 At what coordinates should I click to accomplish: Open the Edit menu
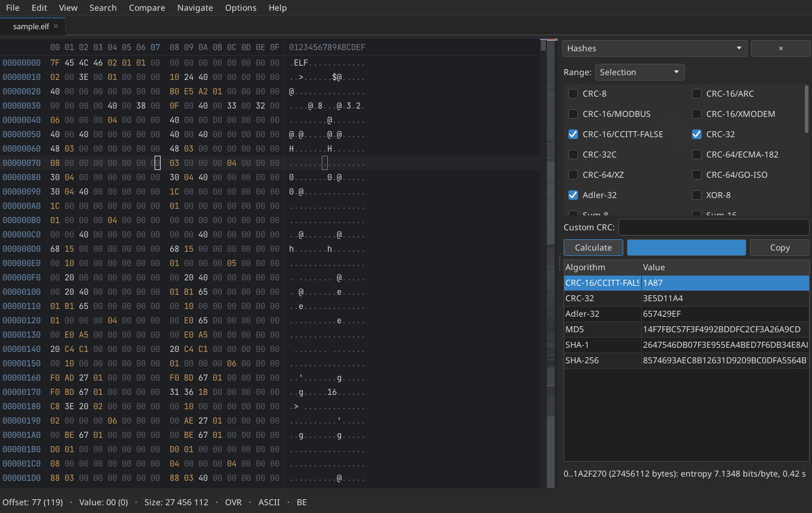(x=39, y=8)
